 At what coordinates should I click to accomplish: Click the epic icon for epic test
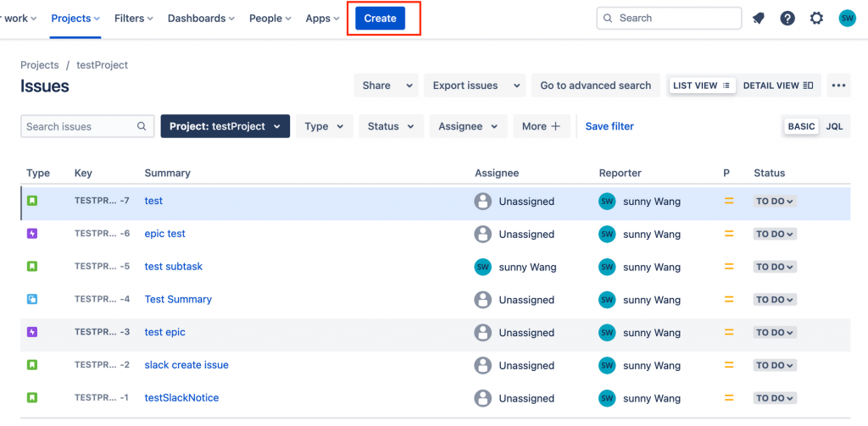pos(32,234)
